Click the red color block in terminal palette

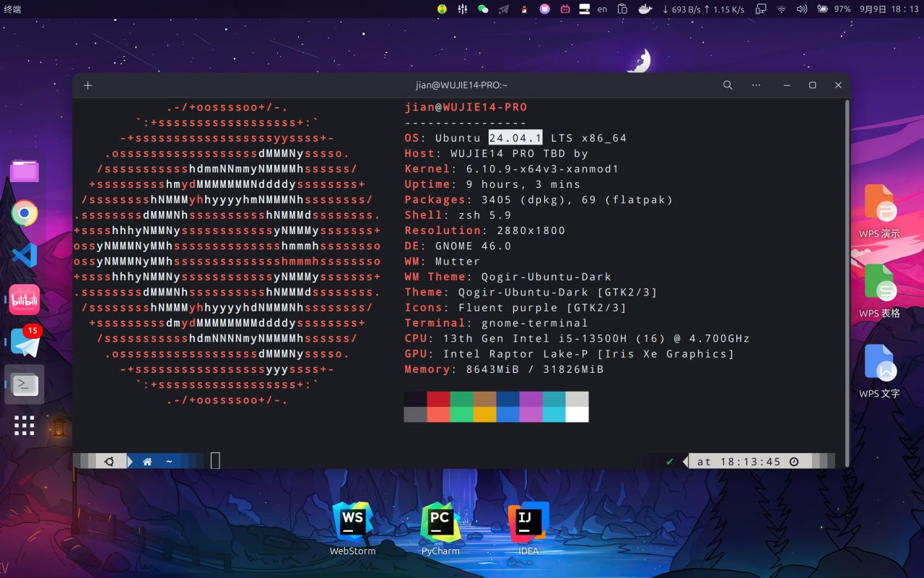click(x=438, y=399)
